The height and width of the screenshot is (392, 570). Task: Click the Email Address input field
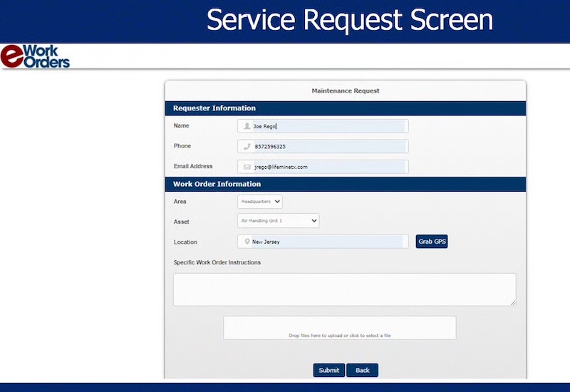pyautogui.click(x=323, y=167)
